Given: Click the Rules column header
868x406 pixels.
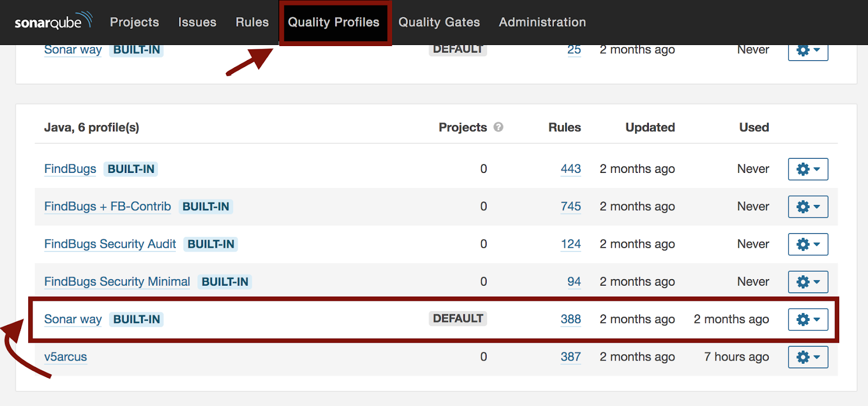Looking at the screenshot, I should [x=564, y=127].
